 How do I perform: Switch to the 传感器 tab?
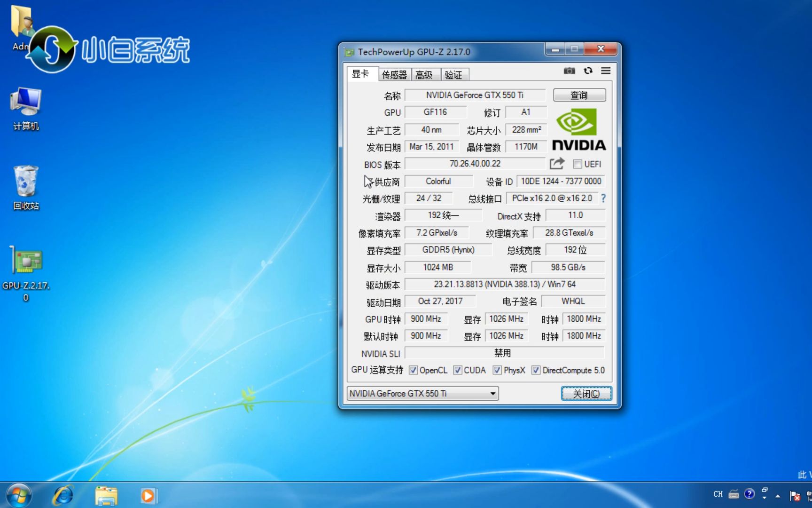tap(394, 75)
